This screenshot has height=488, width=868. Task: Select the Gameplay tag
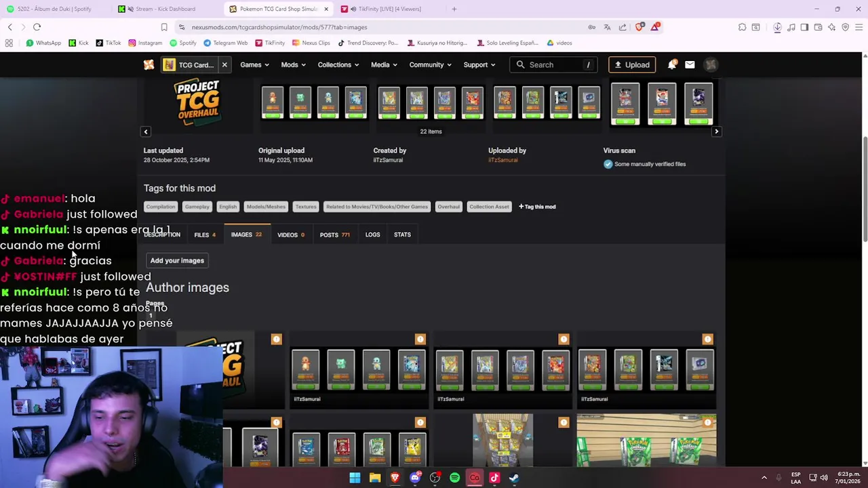[197, 207]
